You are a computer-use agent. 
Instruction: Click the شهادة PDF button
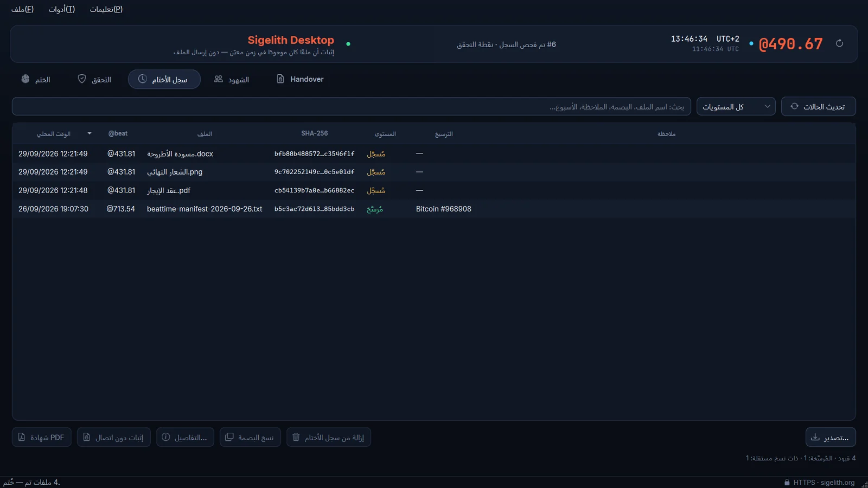[x=42, y=437]
